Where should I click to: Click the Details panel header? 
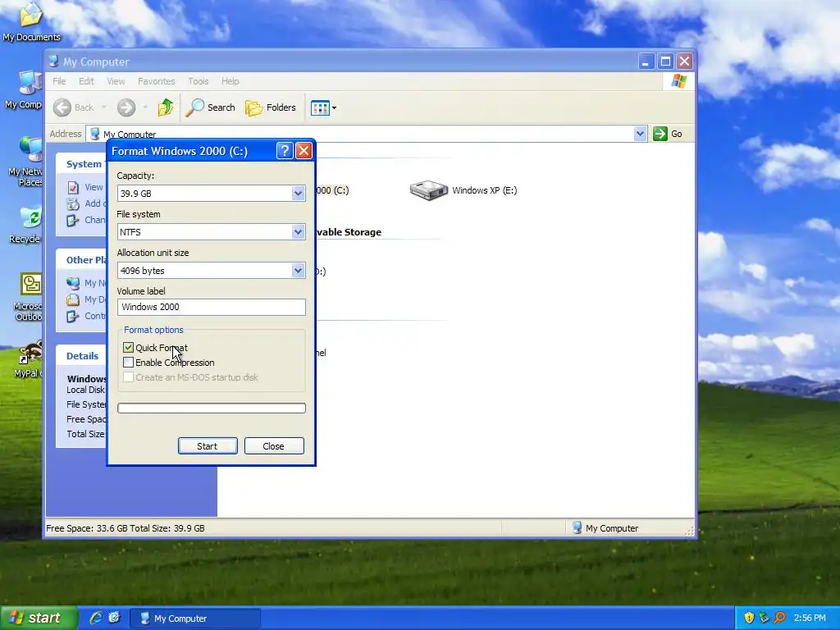(81, 356)
